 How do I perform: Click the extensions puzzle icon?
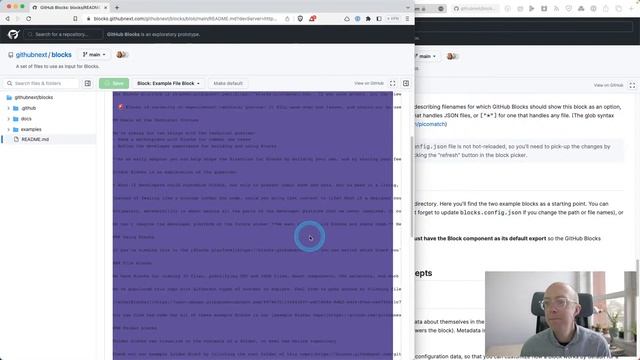[368, 19]
